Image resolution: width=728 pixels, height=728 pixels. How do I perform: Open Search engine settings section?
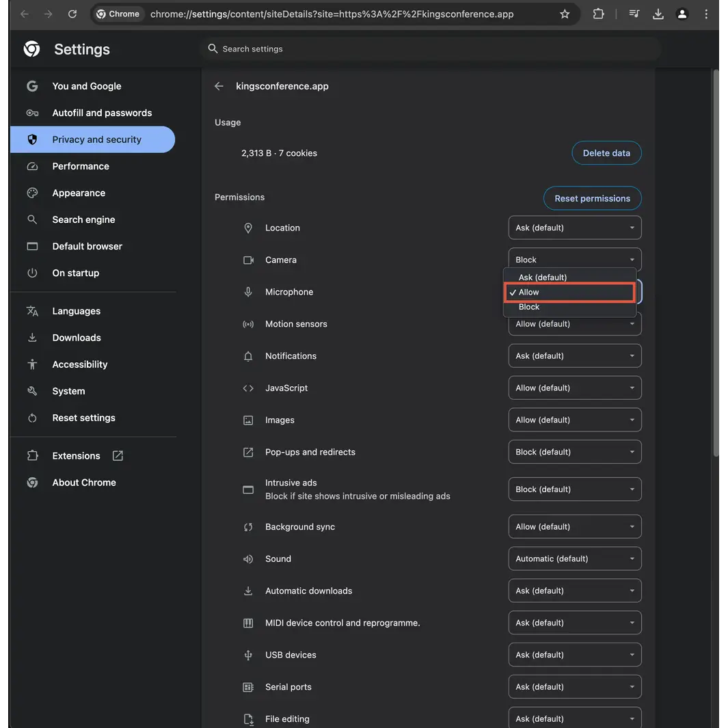pos(93,219)
